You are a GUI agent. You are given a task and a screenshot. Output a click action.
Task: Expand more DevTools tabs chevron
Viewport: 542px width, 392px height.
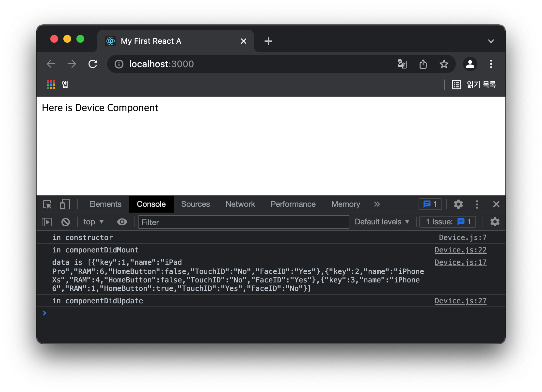coord(377,204)
